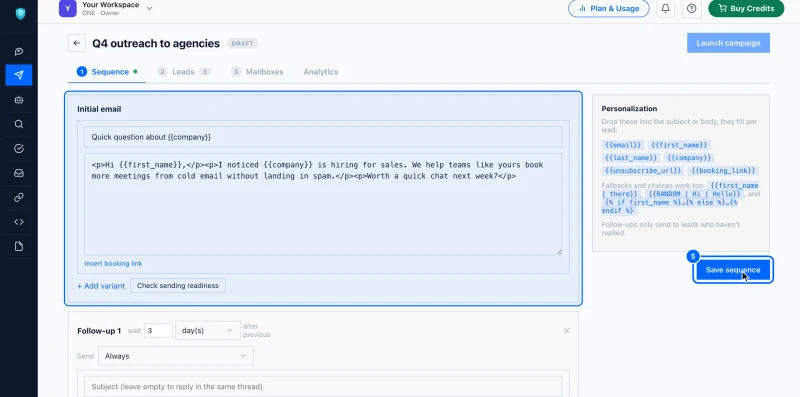The width and height of the screenshot is (800, 397).
Task: Switch to the Analytics tab
Action: coord(320,72)
